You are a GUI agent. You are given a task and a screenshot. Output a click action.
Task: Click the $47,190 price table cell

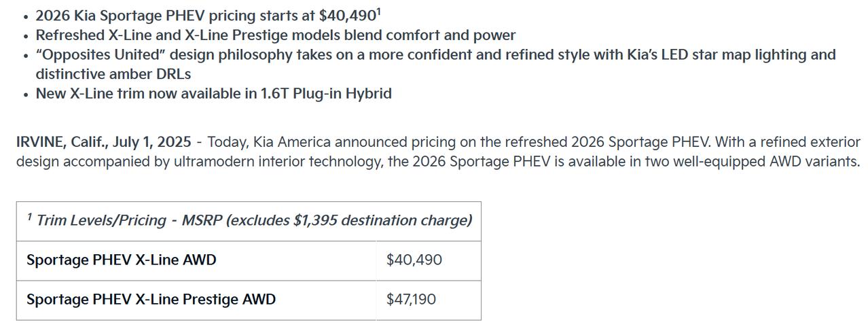(428, 300)
